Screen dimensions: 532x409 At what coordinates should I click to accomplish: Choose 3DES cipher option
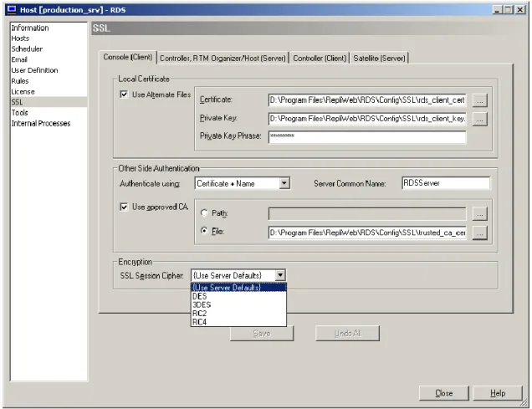pos(239,304)
